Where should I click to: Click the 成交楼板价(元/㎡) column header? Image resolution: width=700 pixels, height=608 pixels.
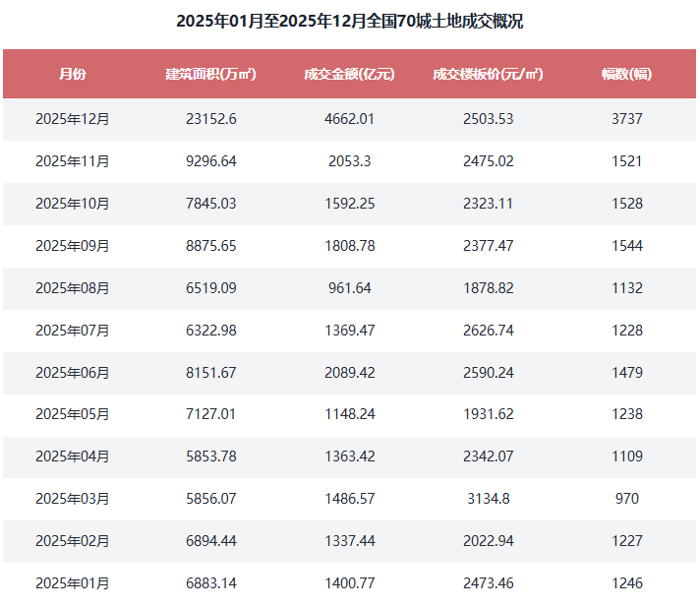coord(488,74)
